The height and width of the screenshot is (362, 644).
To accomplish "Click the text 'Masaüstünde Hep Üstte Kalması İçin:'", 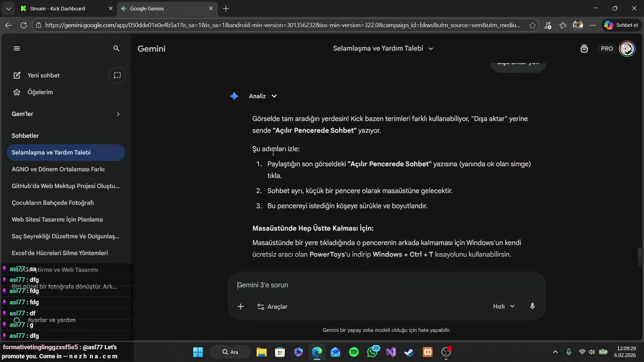I will tap(313, 228).
